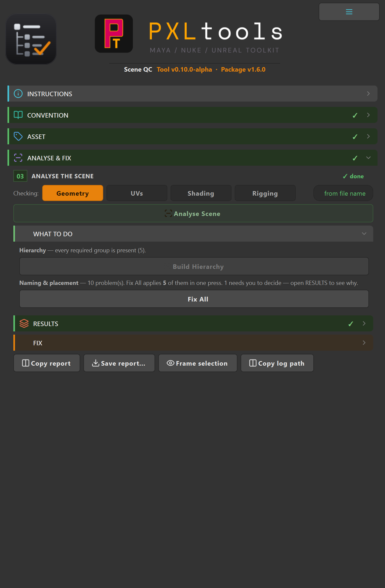
Task: Click the Analyse & Fix green checkmark
Action: pyautogui.click(x=355, y=158)
